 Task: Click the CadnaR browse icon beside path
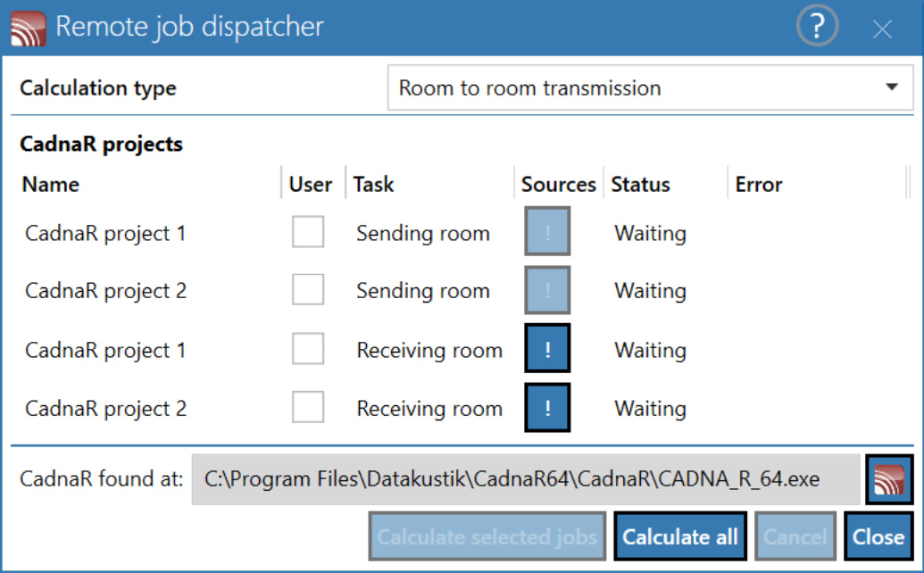[x=889, y=479]
